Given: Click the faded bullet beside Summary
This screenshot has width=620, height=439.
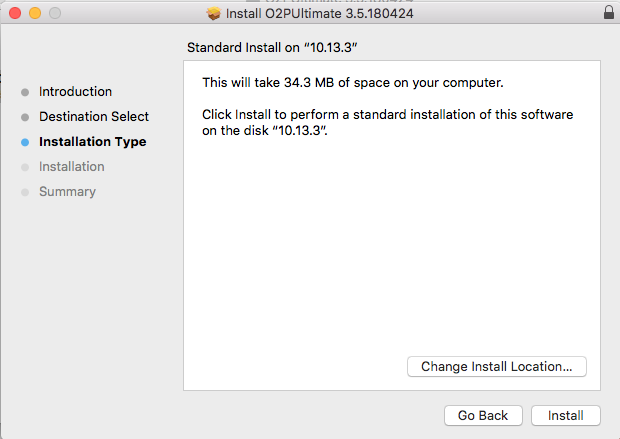Looking at the screenshot, I should pos(25,192).
